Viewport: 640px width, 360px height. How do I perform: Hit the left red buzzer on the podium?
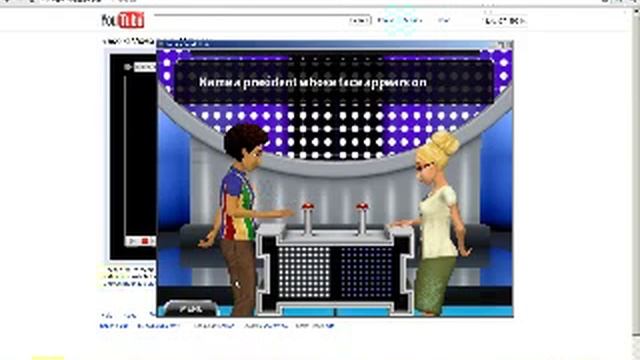click(x=308, y=207)
